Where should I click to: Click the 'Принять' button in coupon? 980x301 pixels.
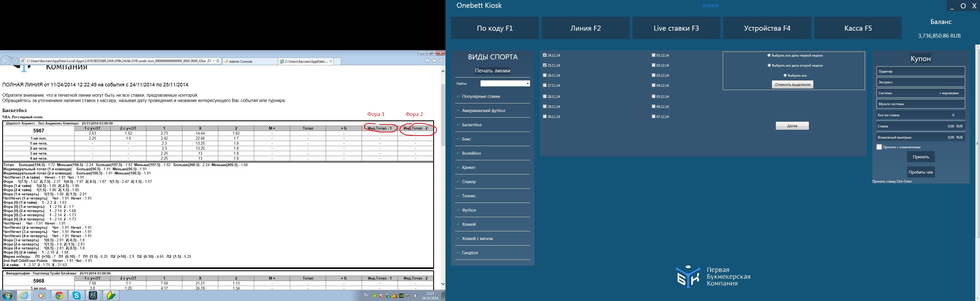[x=921, y=157]
